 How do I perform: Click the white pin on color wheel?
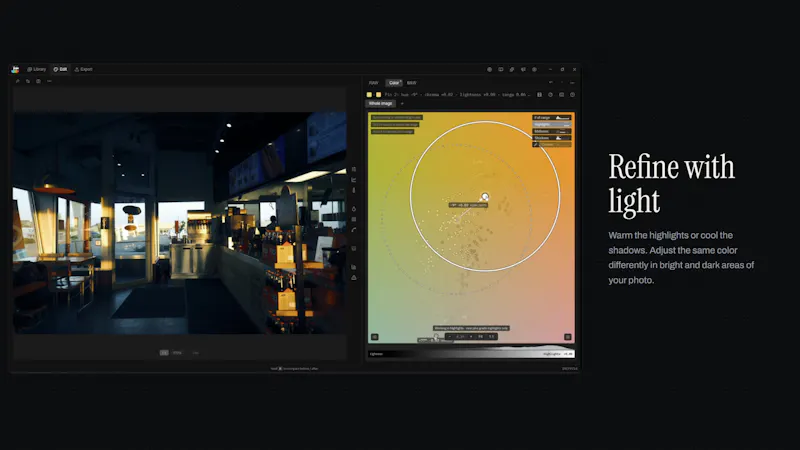point(485,196)
